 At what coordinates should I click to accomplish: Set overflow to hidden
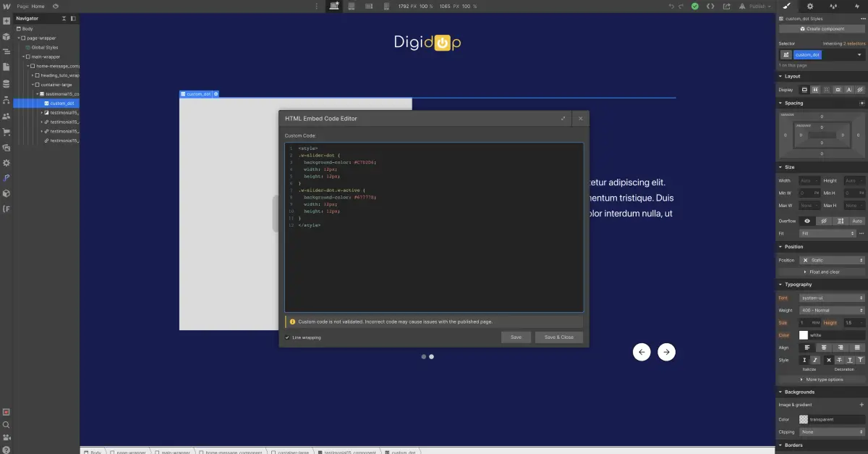click(824, 221)
